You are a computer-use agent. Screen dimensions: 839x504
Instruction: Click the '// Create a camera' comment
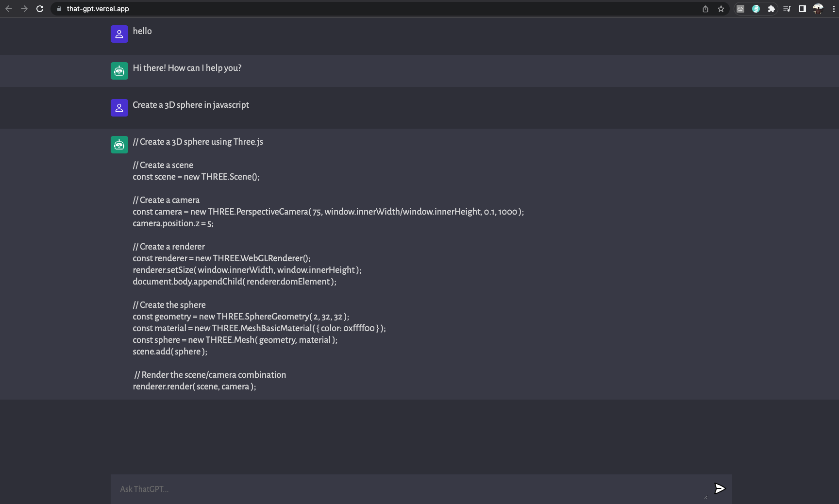click(166, 200)
